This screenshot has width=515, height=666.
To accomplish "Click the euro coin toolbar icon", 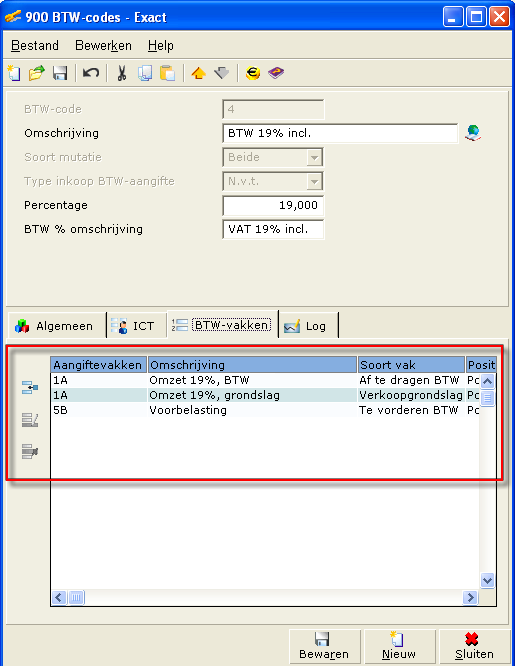I will pos(253,73).
